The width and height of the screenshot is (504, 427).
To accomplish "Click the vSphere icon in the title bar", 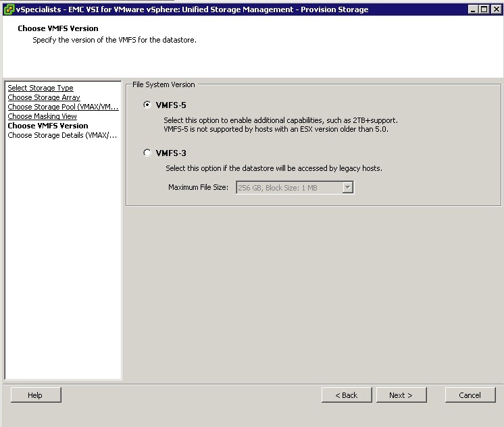I will tap(8, 9).
